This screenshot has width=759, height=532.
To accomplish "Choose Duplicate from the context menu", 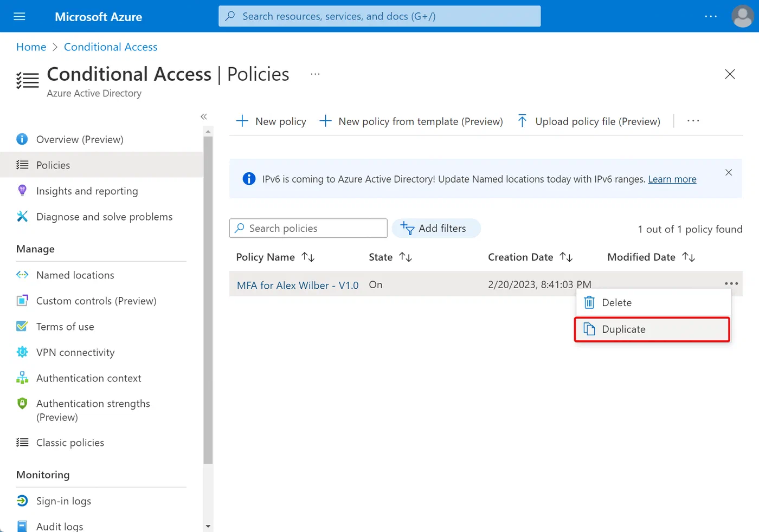I will click(x=652, y=329).
